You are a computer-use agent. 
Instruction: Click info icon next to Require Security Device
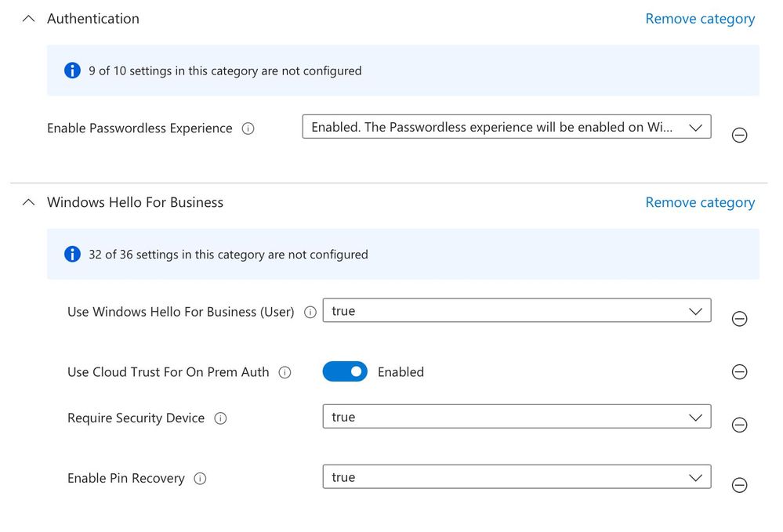coord(221,418)
